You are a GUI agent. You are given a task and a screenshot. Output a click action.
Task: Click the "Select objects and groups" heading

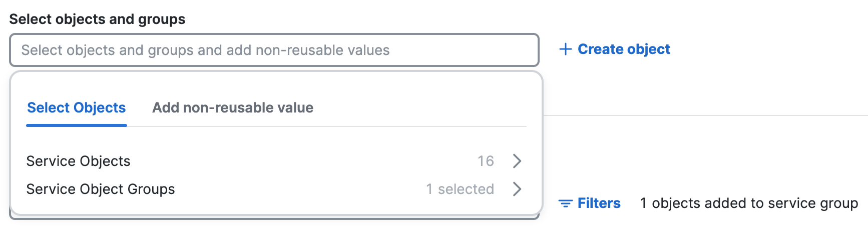point(97,19)
